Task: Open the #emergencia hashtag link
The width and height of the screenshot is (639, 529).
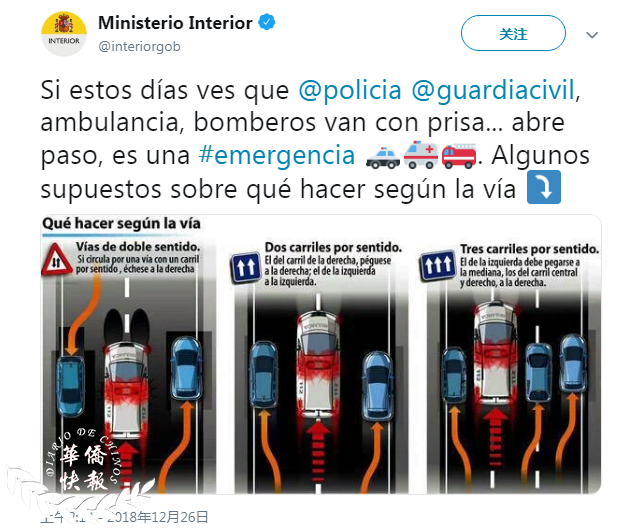Action: pyautogui.click(x=277, y=155)
